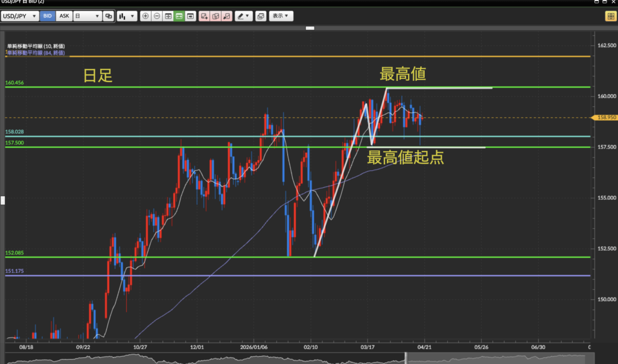Click the zoom out (minus) icon
This screenshot has width=618, height=364.
(157, 16)
